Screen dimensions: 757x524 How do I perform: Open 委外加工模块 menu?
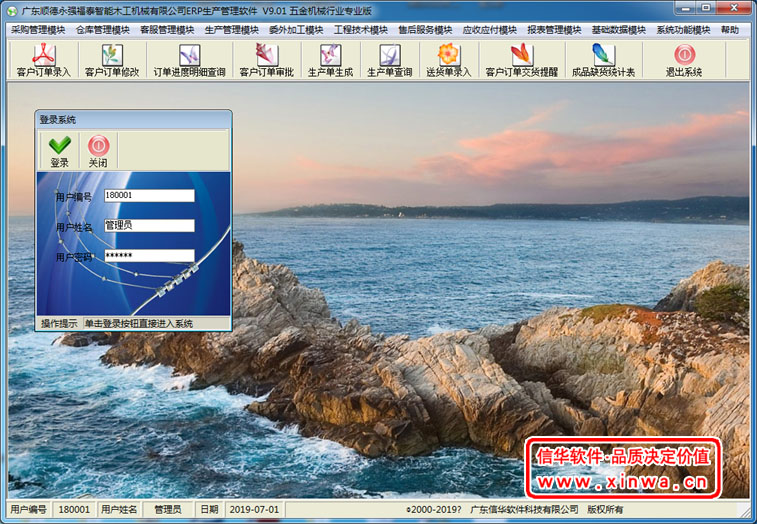coord(296,30)
